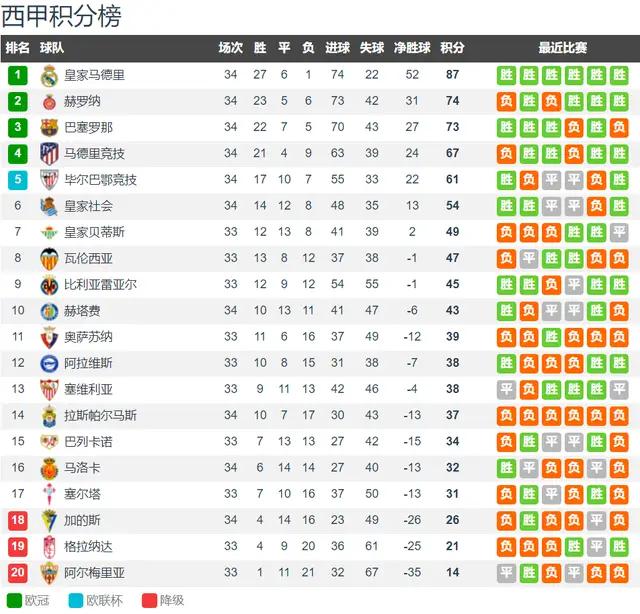
Task: Click the blue rank 5 badge
Action: coord(18,180)
